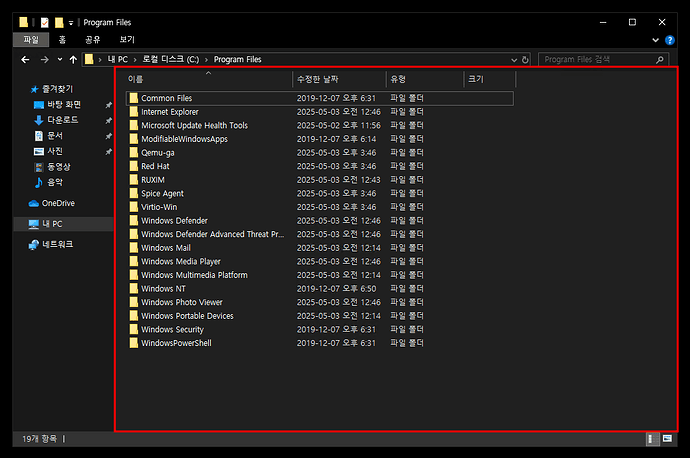Select the Windows Portable Devices folder name
690x458 pixels.
point(187,316)
